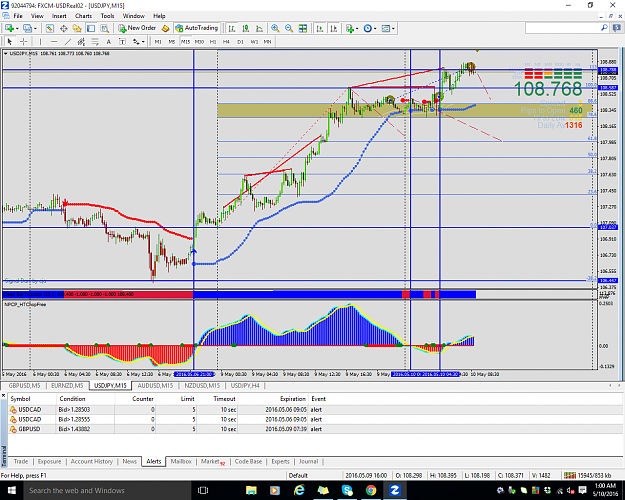Click the New Order button
Viewport: 625px width, 500px height.
tap(138, 28)
